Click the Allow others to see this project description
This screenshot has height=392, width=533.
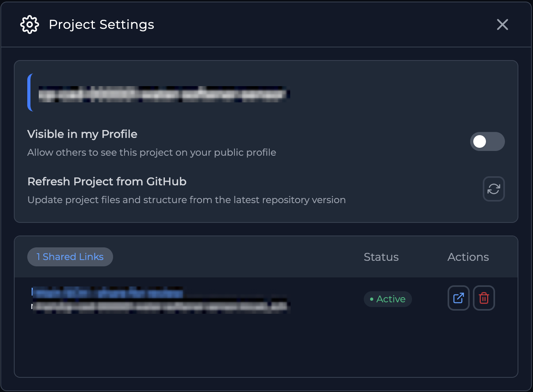pyautogui.click(x=152, y=153)
